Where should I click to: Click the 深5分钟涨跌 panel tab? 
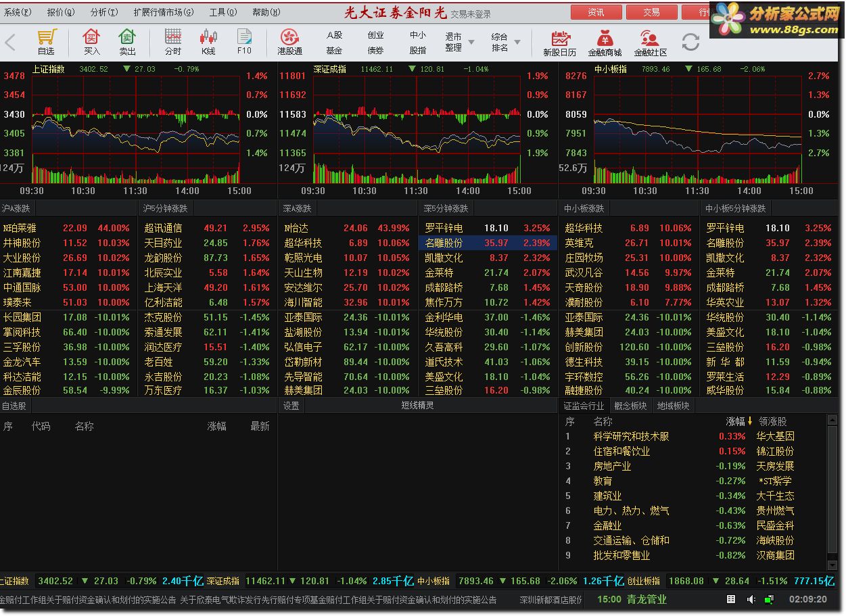pyautogui.click(x=446, y=208)
